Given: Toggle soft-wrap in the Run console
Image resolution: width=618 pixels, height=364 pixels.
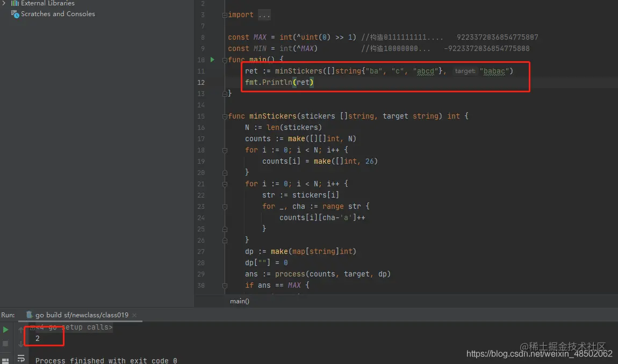Looking at the screenshot, I should pyautogui.click(x=21, y=358).
